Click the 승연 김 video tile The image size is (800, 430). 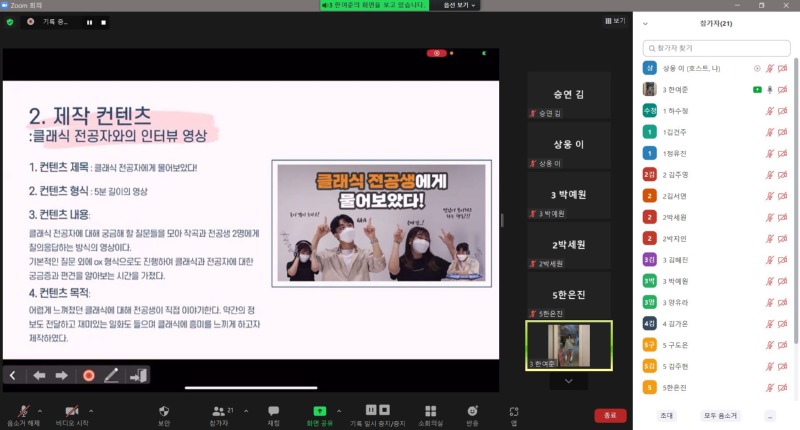(569, 95)
